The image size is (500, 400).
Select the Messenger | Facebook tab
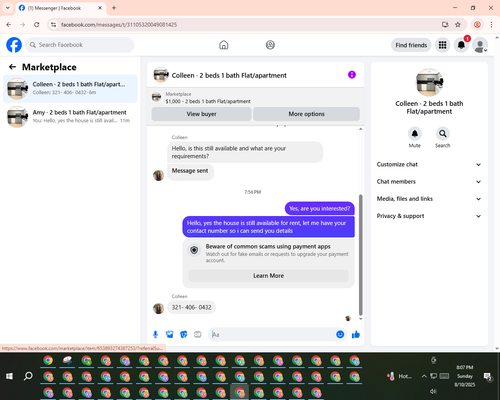point(60,8)
